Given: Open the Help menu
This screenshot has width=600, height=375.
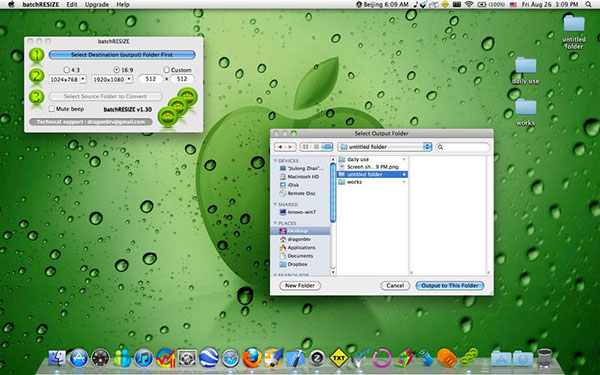Looking at the screenshot, I should pos(123,4).
